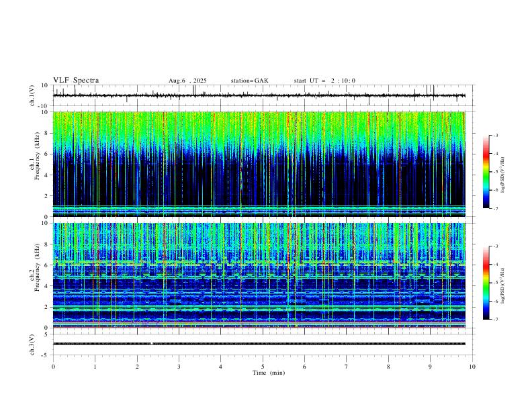Click the "-6" tick on ch.2 color bar

coord(495,301)
